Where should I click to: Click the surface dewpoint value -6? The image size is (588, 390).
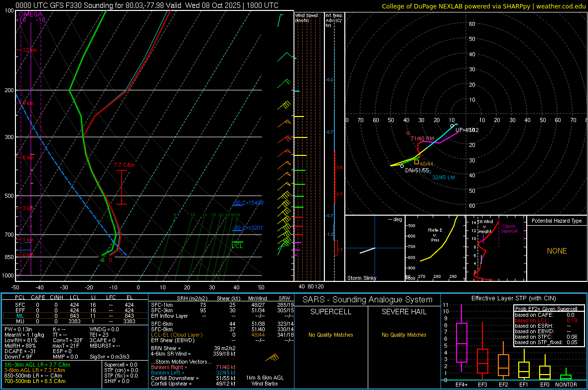pyautogui.click(x=102, y=260)
